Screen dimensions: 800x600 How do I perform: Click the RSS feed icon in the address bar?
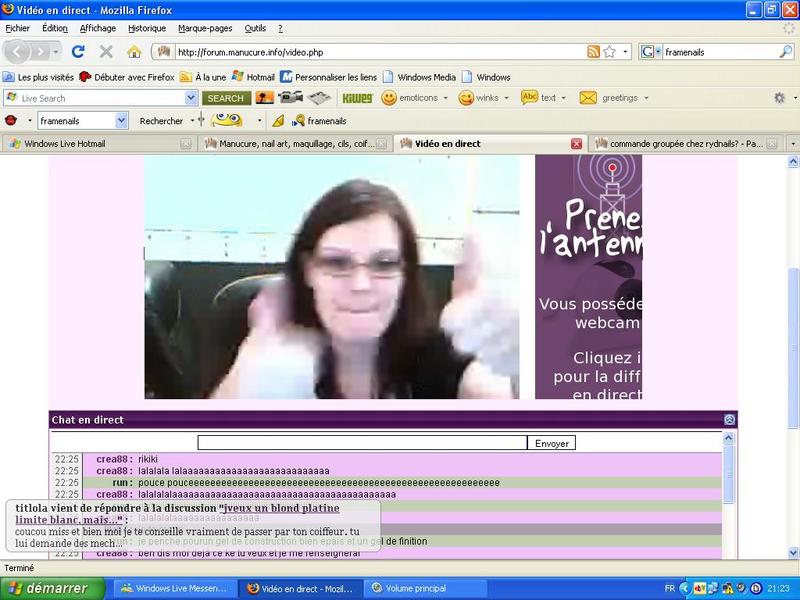click(x=594, y=51)
